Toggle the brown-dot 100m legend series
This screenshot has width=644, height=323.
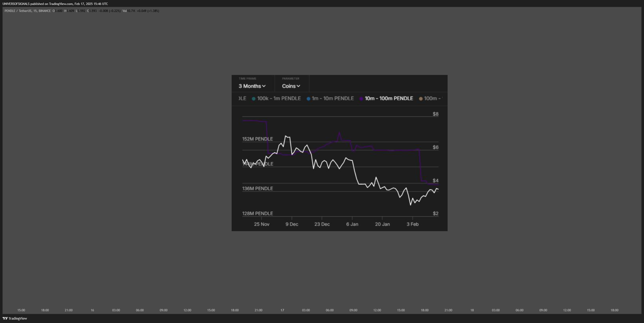point(430,98)
